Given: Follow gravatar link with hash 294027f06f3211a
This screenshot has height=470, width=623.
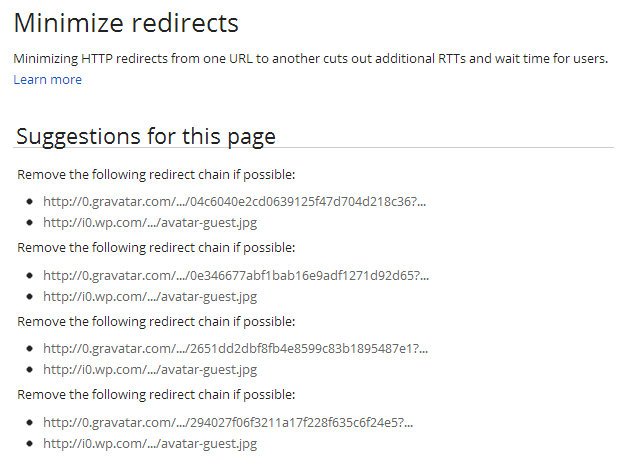Looking at the screenshot, I should click(x=228, y=422).
